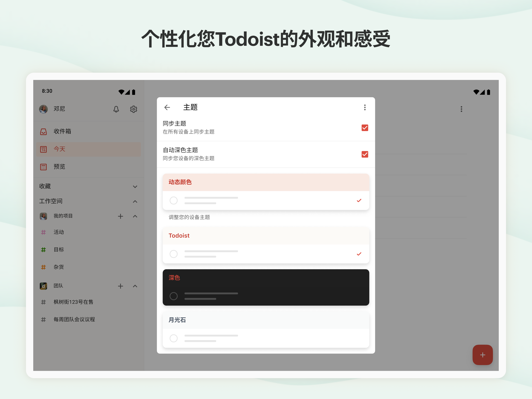The image size is (532, 399).
Task: Click the 团队 workspace label
Action: click(x=58, y=286)
